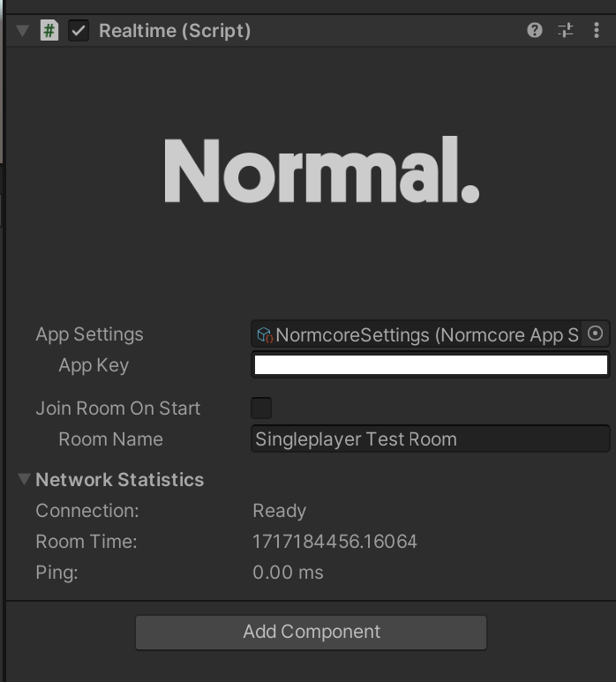This screenshot has height=682, width=616.
Task: Click the Room Name label
Action: click(x=111, y=439)
